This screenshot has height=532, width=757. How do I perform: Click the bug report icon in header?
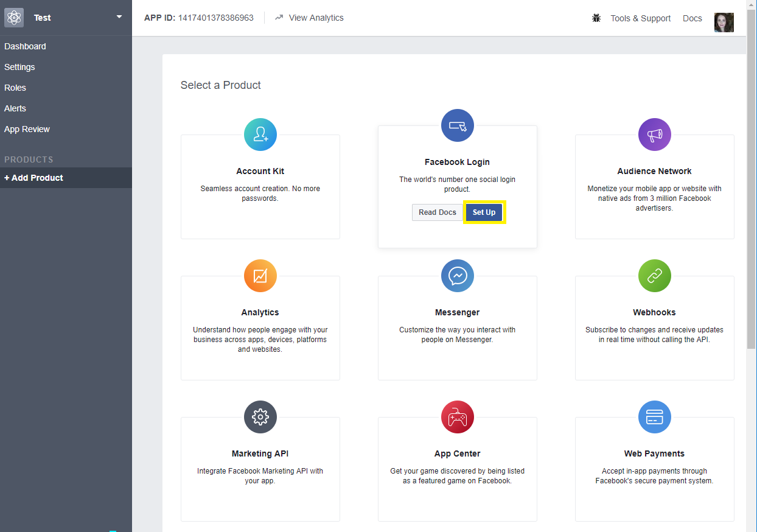click(596, 18)
